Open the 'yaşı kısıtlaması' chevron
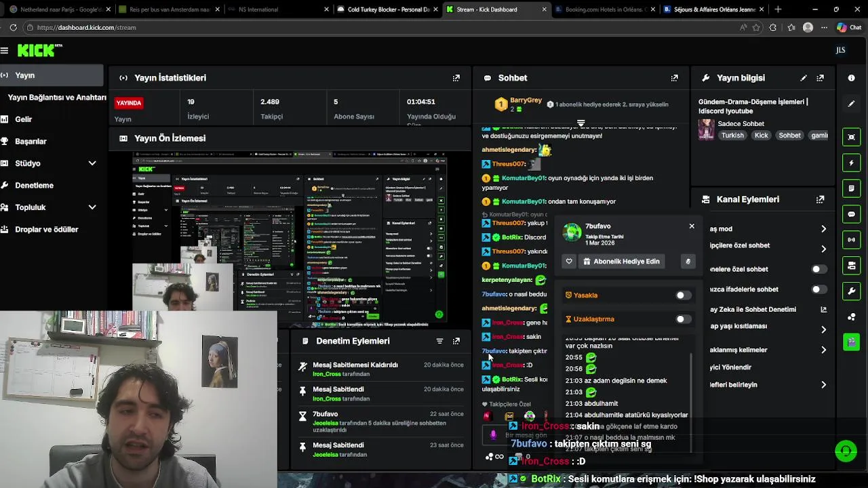This screenshot has width=868, height=488. tap(823, 329)
